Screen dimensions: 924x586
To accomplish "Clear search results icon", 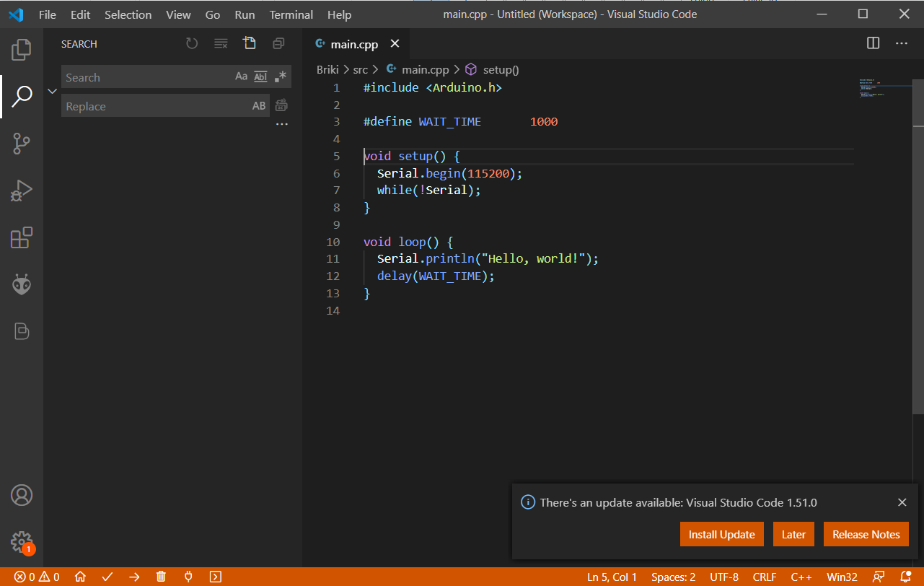I will pyautogui.click(x=221, y=44).
